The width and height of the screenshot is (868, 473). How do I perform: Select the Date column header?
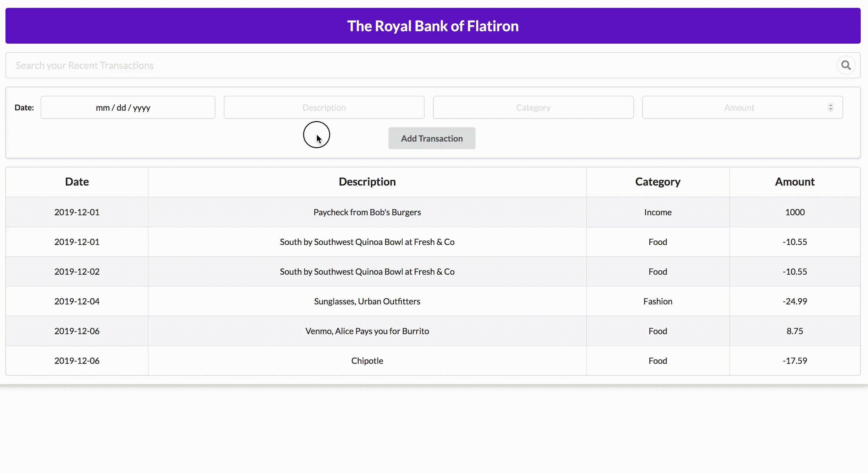pos(76,182)
